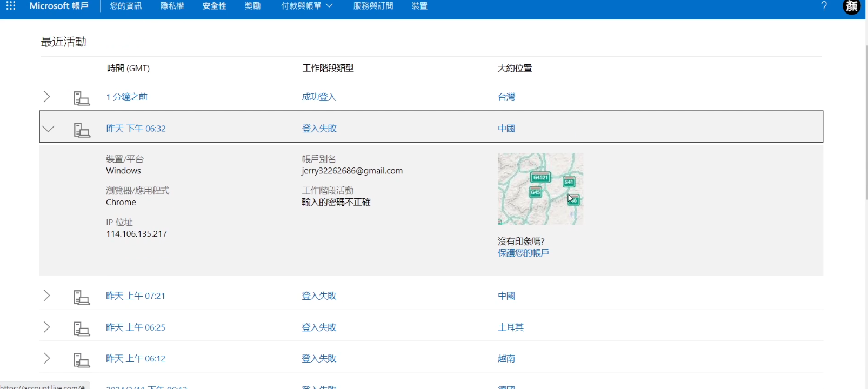The width and height of the screenshot is (868, 389).
Task: Open the 獎勵 tab
Action: tap(253, 6)
